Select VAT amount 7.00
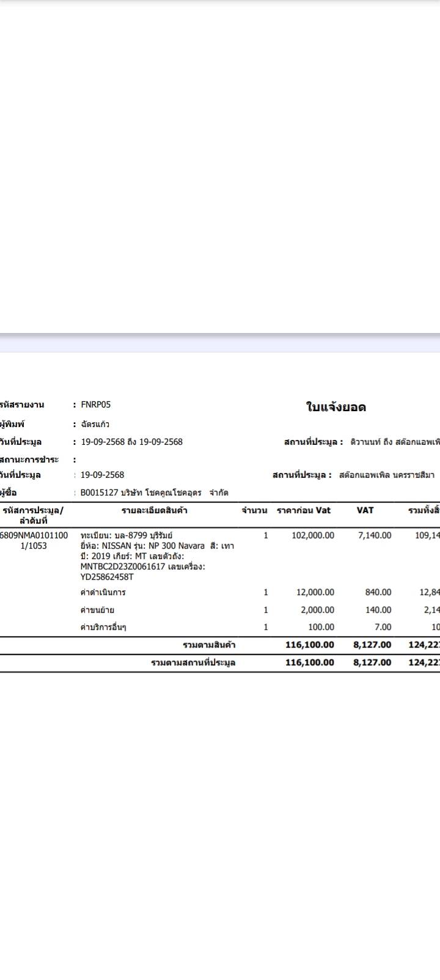Image resolution: width=440 pixels, height=980 pixels. [x=383, y=627]
